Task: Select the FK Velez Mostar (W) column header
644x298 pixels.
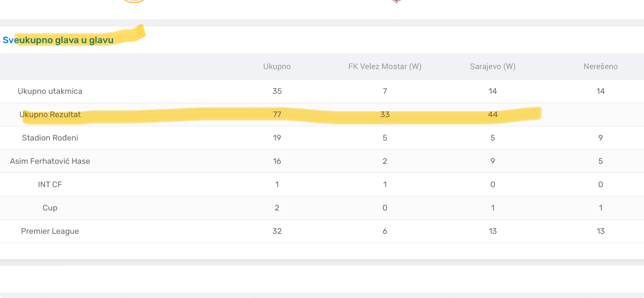Action: tap(385, 67)
